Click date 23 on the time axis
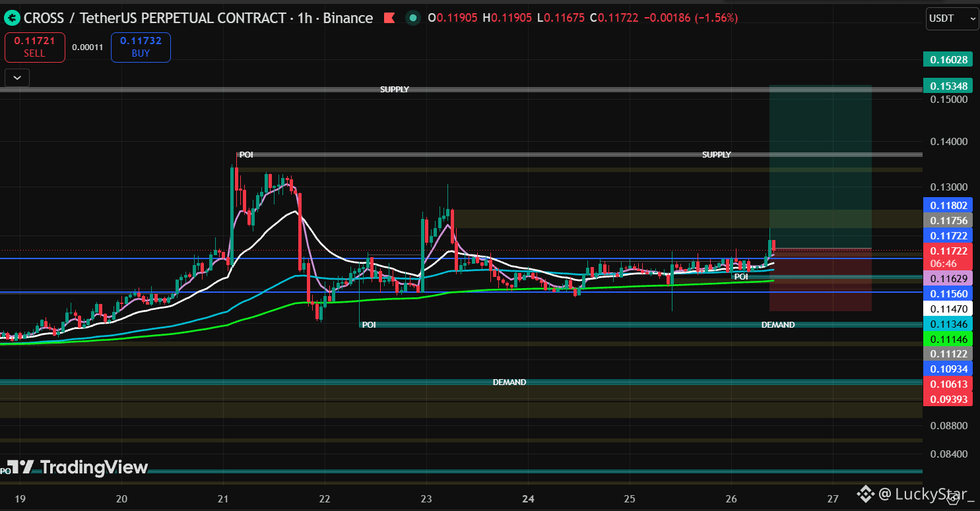Viewport: 980px width, 511px height. tap(426, 498)
